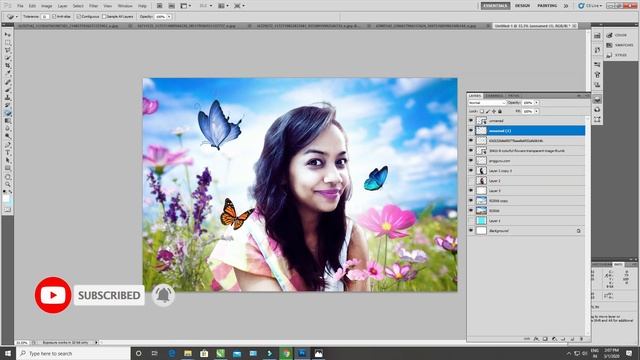Open the Windows Start menu
The width and height of the screenshot is (640, 360).
pyautogui.click(x=8, y=353)
